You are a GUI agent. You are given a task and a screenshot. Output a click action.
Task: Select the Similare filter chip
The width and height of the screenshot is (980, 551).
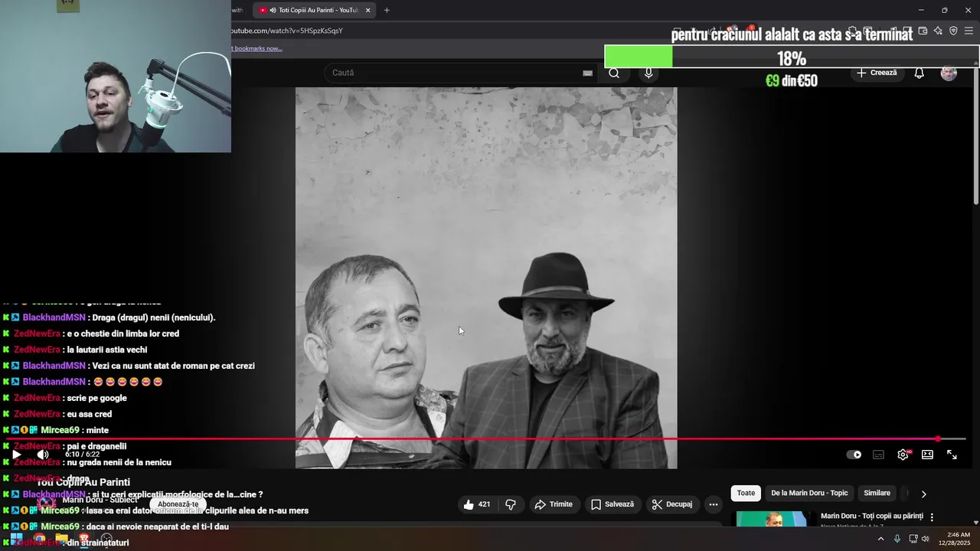click(x=877, y=494)
